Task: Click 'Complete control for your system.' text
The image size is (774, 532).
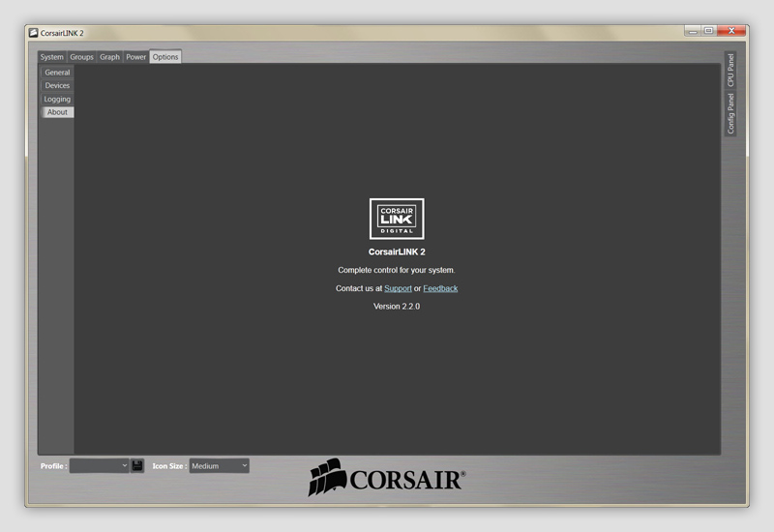Action: [397, 270]
